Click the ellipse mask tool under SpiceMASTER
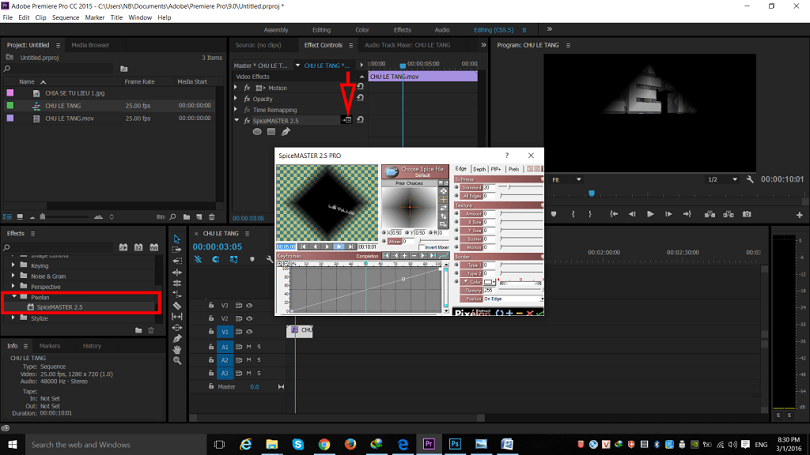Screen dimensions: 810x455 (257, 132)
